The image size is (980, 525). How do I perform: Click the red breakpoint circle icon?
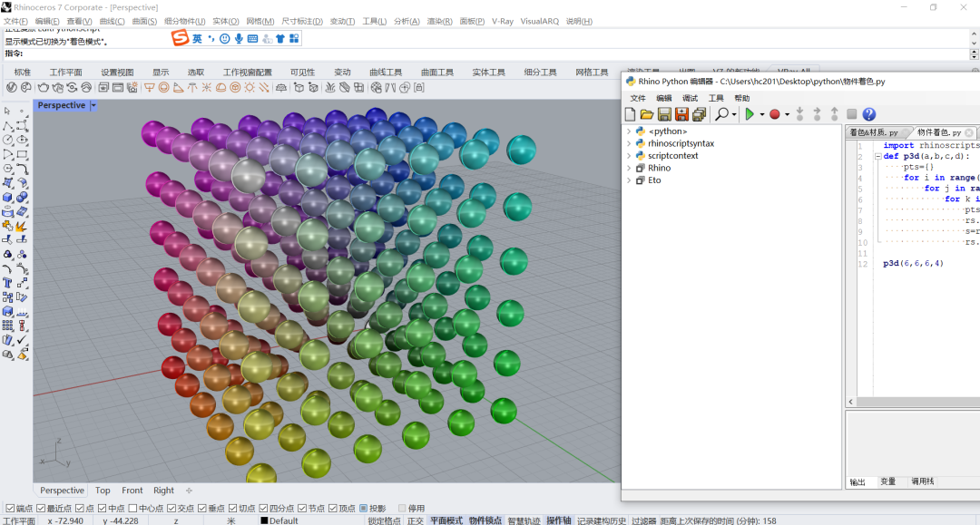coord(774,114)
